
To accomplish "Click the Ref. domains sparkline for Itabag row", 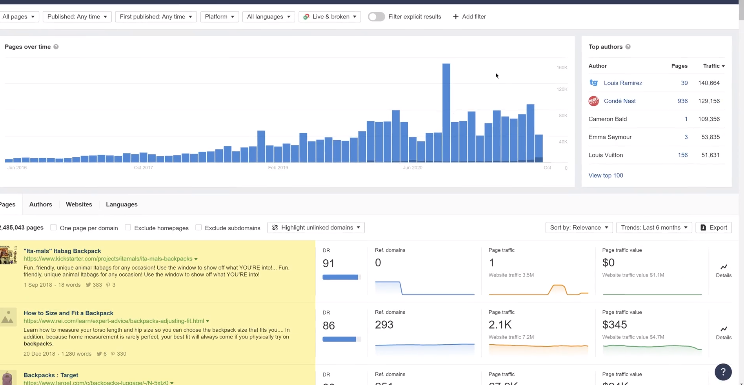I will pyautogui.click(x=424, y=288).
